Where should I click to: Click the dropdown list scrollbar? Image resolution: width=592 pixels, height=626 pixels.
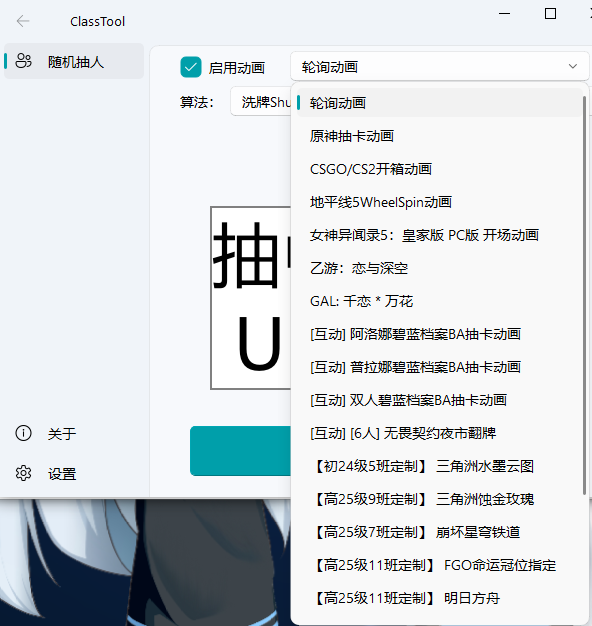click(584, 295)
